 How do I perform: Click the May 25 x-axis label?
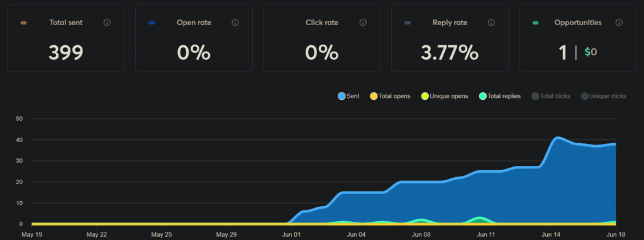coord(161,235)
